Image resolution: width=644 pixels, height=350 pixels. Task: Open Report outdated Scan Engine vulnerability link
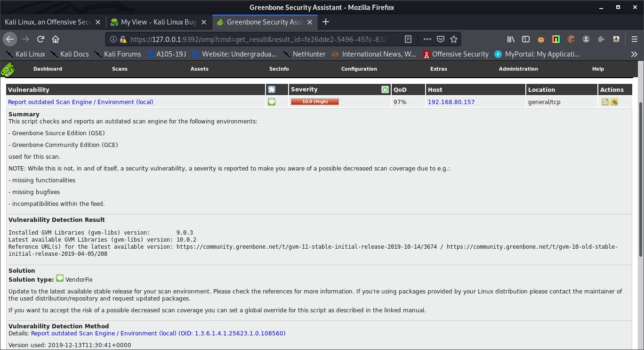pyautogui.click(x=80, y=102)
